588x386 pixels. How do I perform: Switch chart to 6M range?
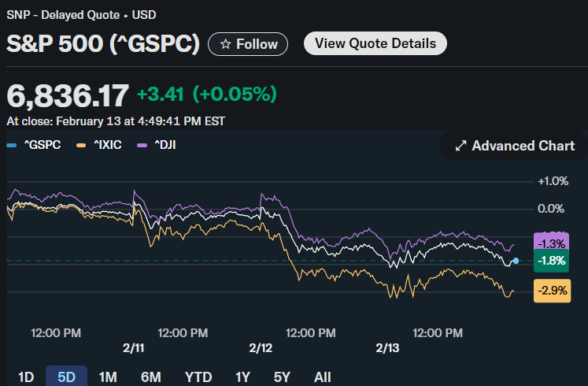[151, 377]
